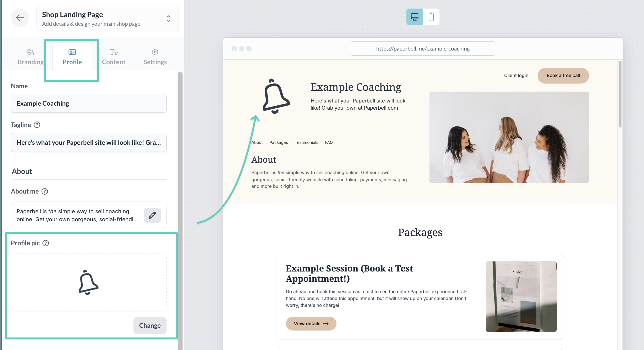
Task: Open the Testimonials navigation link
Action: point(306,142)
